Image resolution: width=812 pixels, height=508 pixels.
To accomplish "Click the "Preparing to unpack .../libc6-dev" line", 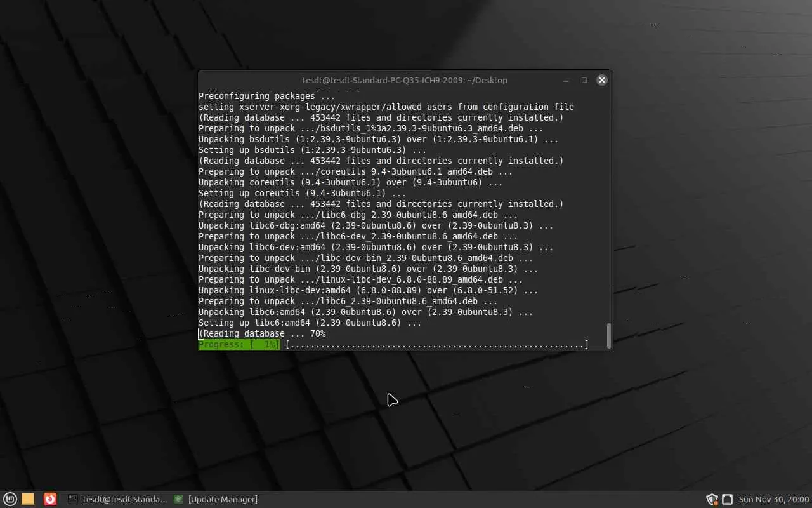I will [x=358, y=236].
